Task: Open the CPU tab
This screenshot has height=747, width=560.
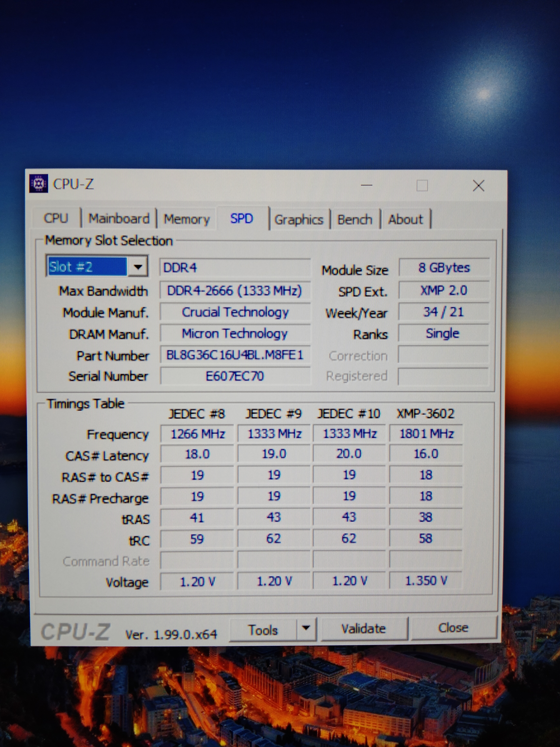Action: tap(56, 218)
